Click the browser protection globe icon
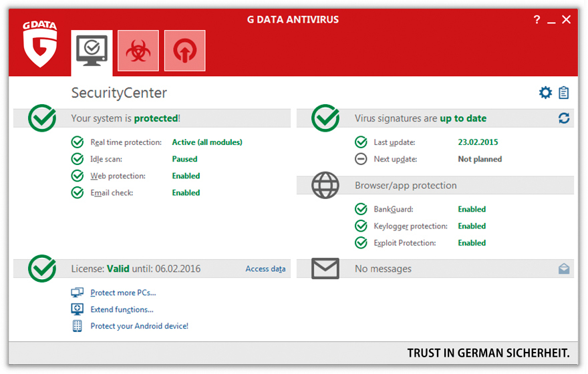 325,185
